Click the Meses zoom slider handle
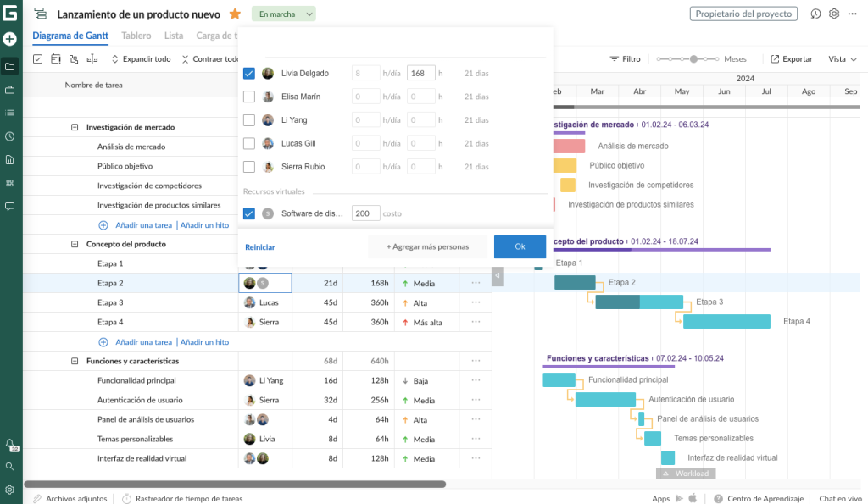The height and width of the screenshot is (504, 868). coord(694,59)
